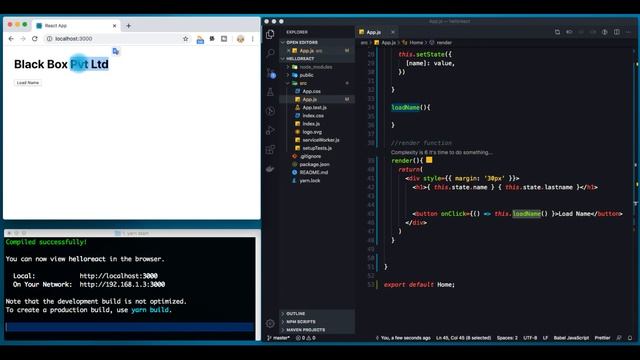Change indentation via Spaces: 2

[507, 338]
